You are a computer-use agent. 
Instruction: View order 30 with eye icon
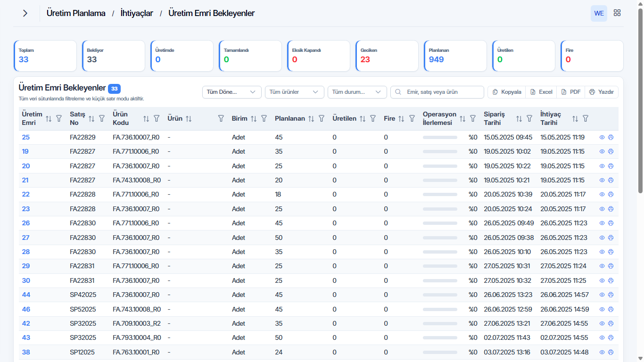(602, 280)
